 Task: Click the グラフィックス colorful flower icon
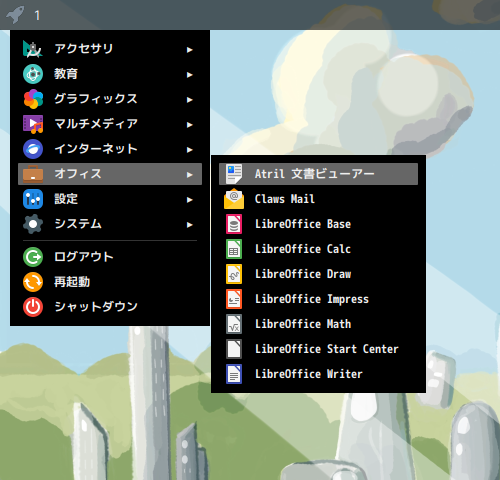pos(33,99)
